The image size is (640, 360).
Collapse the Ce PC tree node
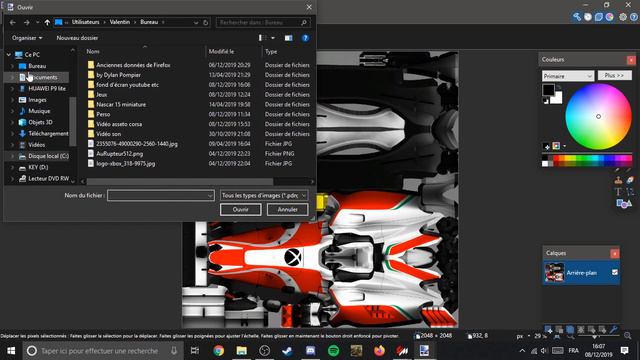click(9, 55)
